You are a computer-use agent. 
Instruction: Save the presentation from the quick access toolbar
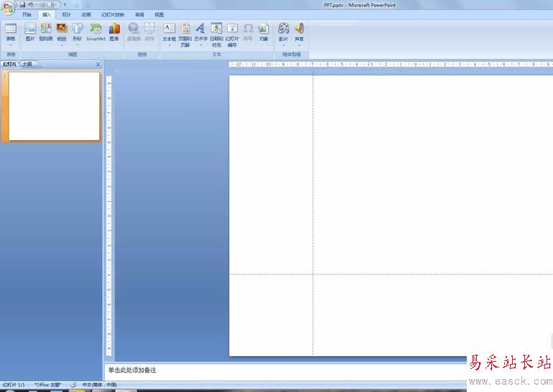22,4
